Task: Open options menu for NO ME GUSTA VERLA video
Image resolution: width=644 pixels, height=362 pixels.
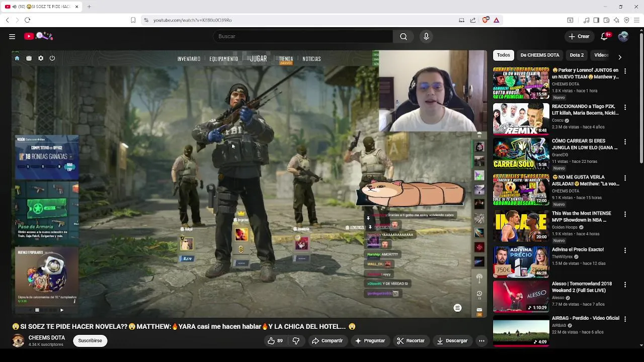Action: click(625, 178)
